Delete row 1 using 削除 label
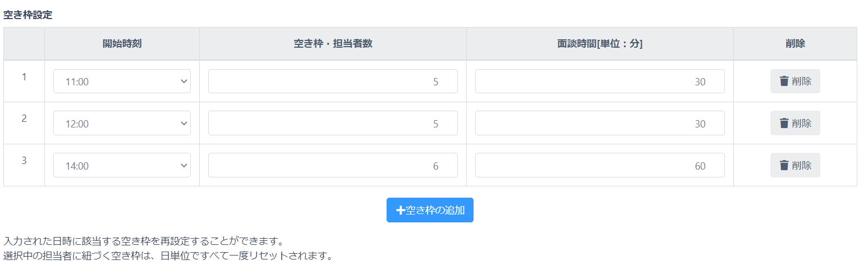 coord(802,81)
